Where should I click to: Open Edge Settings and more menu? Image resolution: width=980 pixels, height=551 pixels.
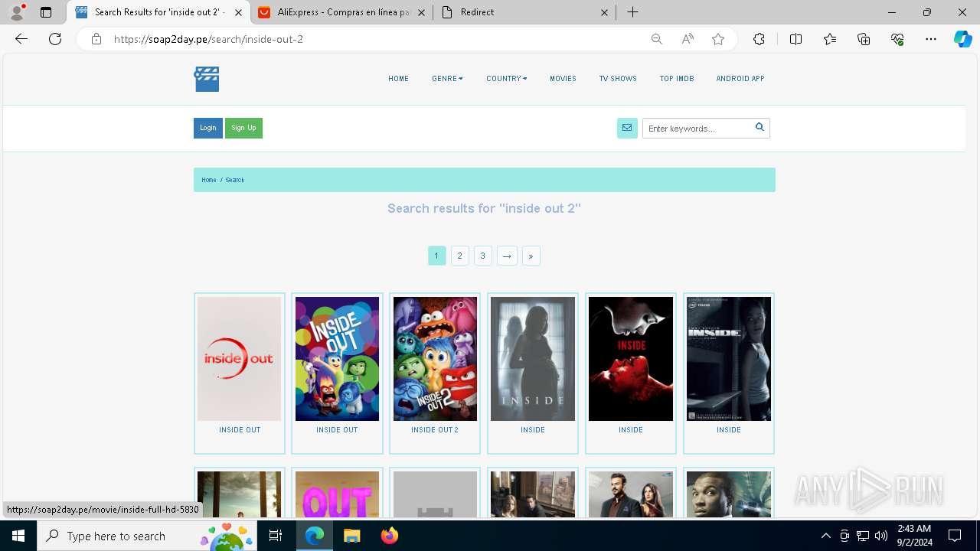pos(931,39)
